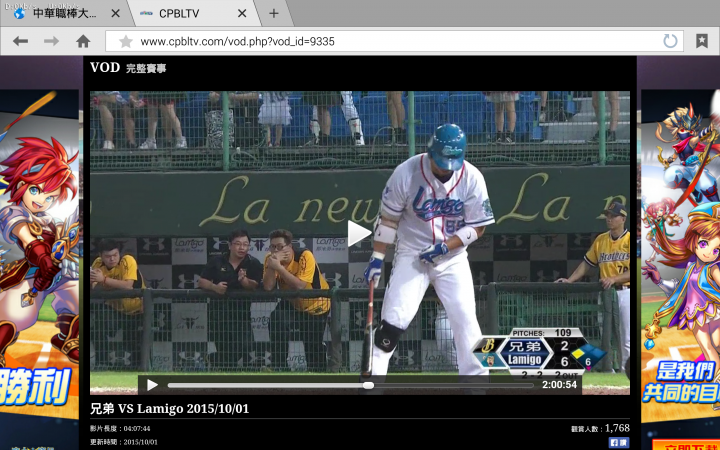Viewport: 720px width, 450px height.
Task: Click the 更新時間 2015/10/01 text
Action: (x=124, y=442)
